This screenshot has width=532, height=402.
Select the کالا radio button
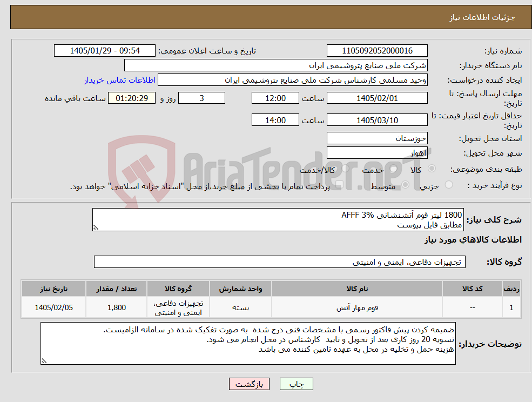(432, 169)
